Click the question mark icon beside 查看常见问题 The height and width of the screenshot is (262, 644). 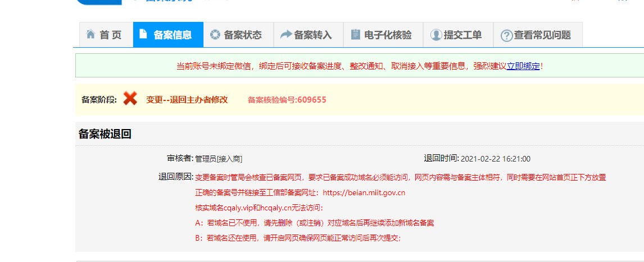click(506, 35)
